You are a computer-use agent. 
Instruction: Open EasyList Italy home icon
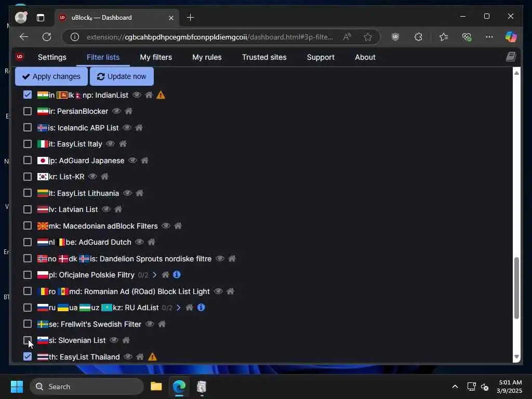click(123, 144)
